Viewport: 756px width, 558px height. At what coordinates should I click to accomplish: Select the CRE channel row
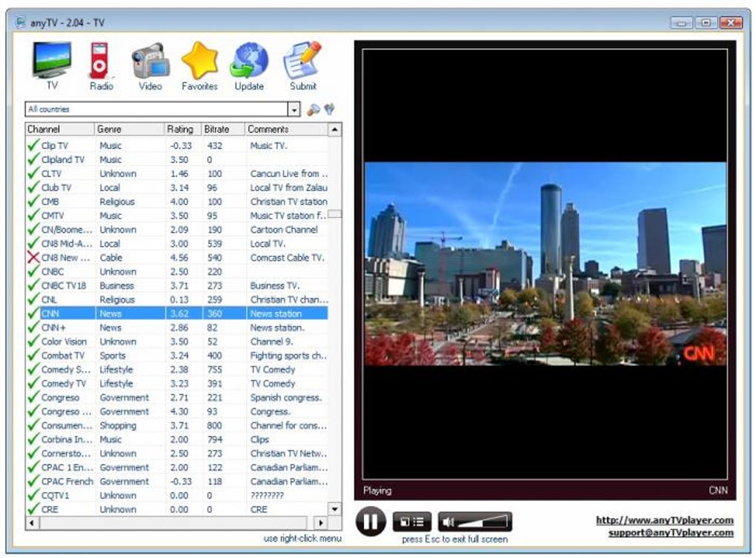177,509
